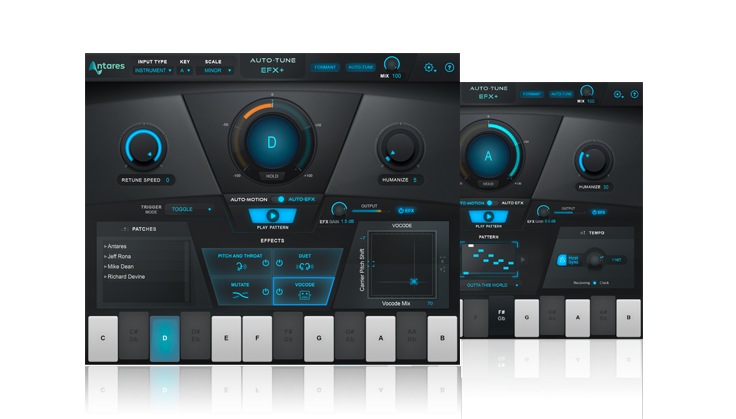This screenshot has height=419, width=736.
Task: Toggle power for Duet effect
Action: [x=279, y=263]
